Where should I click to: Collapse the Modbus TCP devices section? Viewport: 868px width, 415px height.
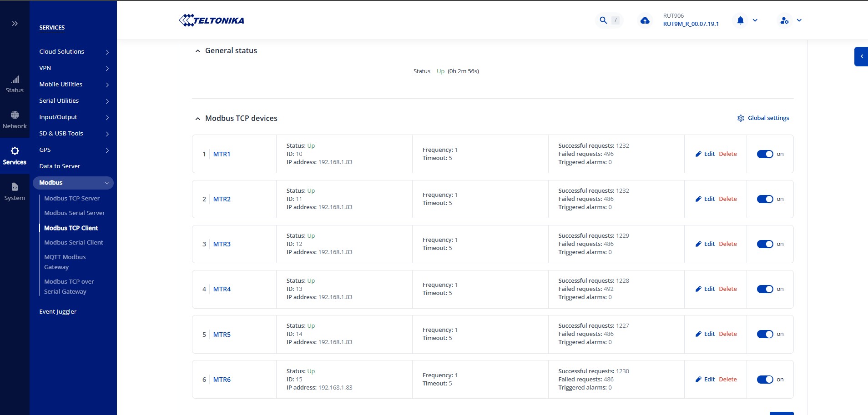(198, 119)
